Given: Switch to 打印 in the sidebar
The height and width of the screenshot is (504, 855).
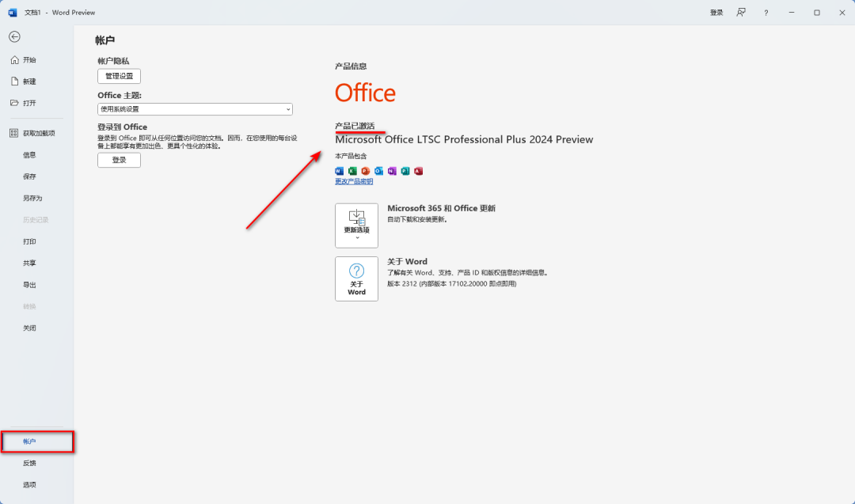Looking at the screenshot, I should [29, 241].
